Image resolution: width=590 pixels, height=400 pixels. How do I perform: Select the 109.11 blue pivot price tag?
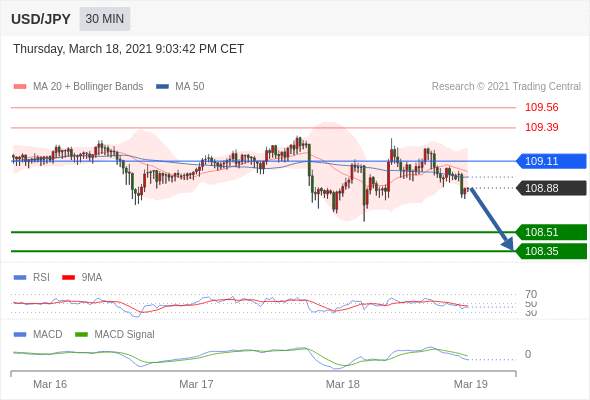click(x=551, y=161)
